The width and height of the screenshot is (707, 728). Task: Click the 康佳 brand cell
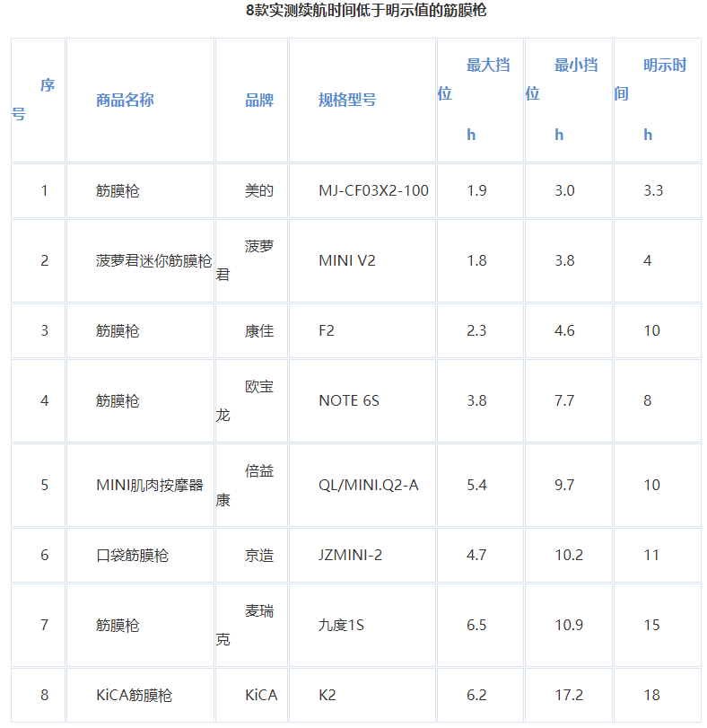click(259, 331)
